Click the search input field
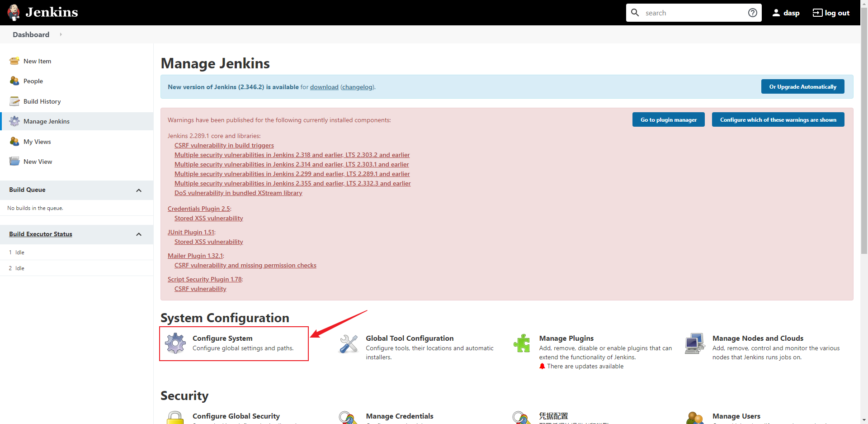 (x=694, y=13)
